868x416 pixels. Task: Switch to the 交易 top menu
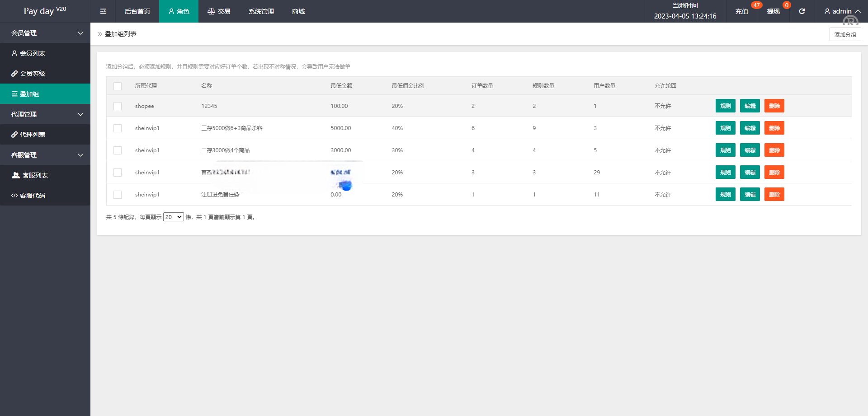click(x=219, y=11)
